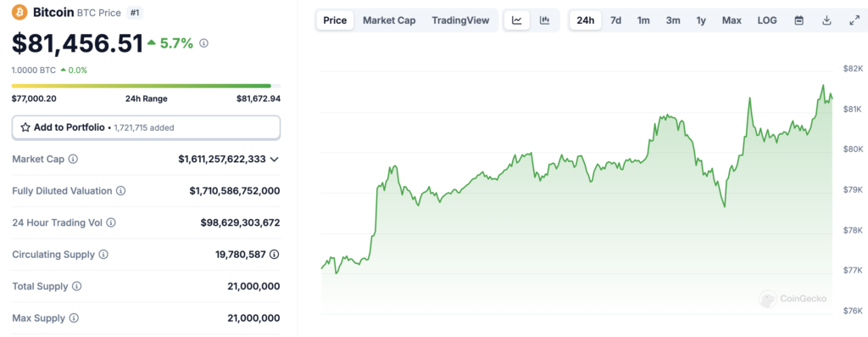Click star icon in Add to Portfolio
The image size is (868, 337).
[25, 127]
